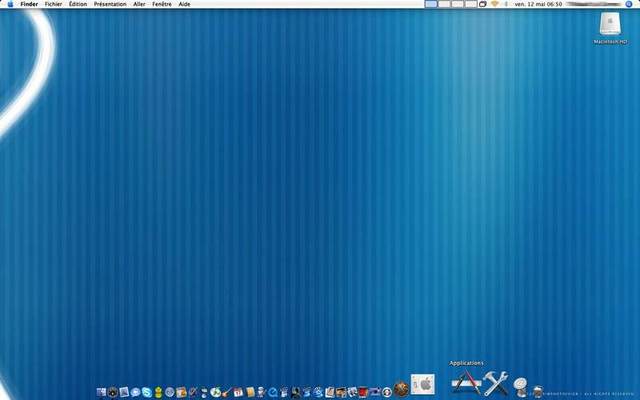Screen dimensions: 640x400
Task: Switch to the fourth virtual desktop in pager
Action: tap(470, 4)
